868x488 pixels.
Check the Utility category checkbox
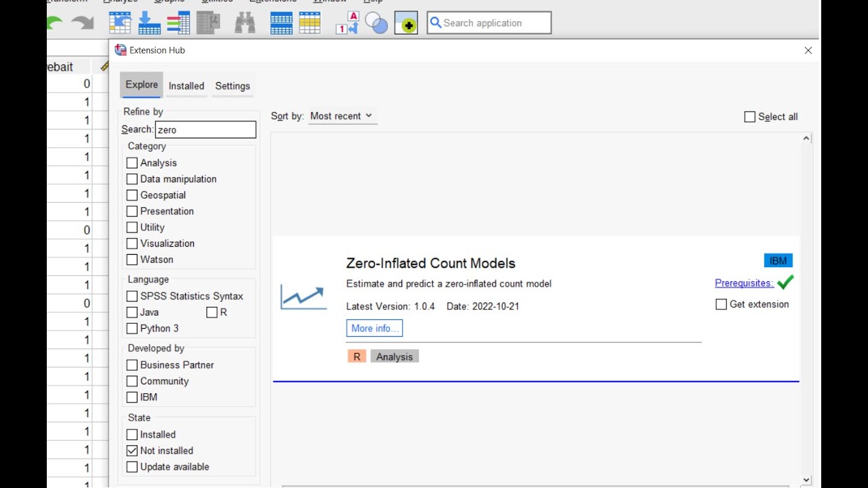(132, 228)
